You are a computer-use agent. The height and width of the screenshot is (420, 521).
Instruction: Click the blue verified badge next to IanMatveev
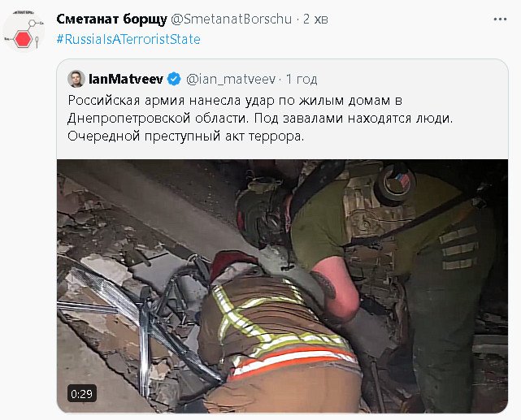(x=174, y=80)
